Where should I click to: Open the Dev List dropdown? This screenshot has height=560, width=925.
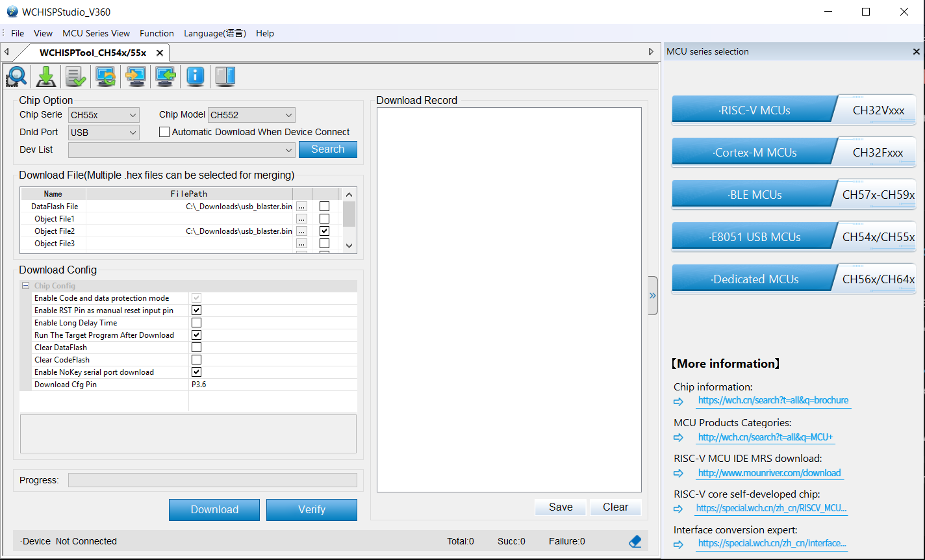(182, 150)
